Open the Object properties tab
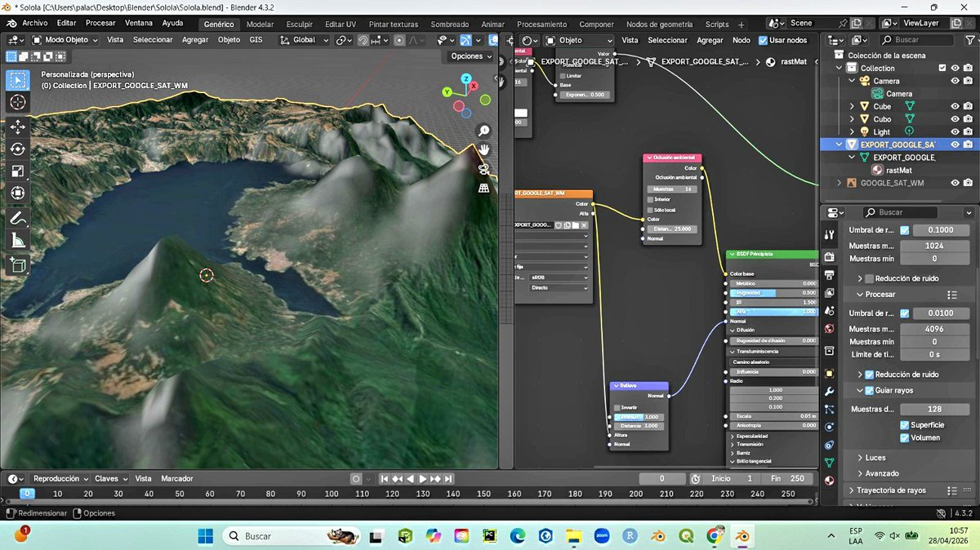The height and width of the screenshot is (550, 980). click(x=830, y=374)
